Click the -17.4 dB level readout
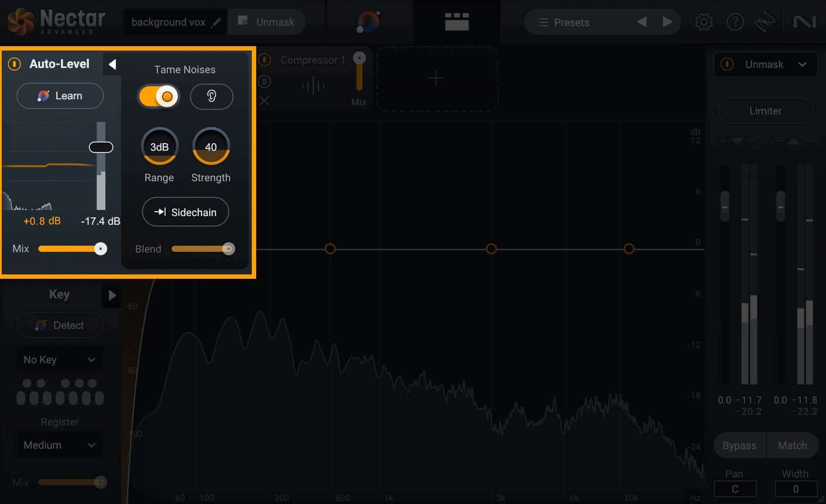The width and height of the screenshot is (826, 504). pos(101,221)
